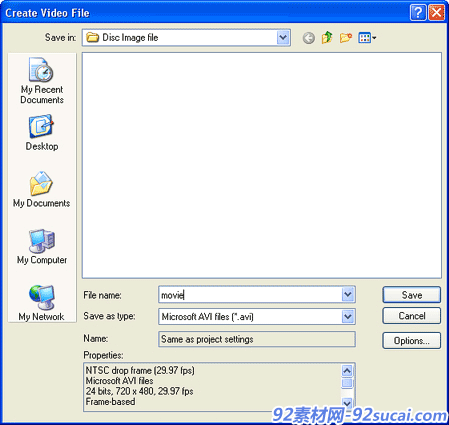
Task: Expand the File name history dropdown
Action: (x=348, y=294)
